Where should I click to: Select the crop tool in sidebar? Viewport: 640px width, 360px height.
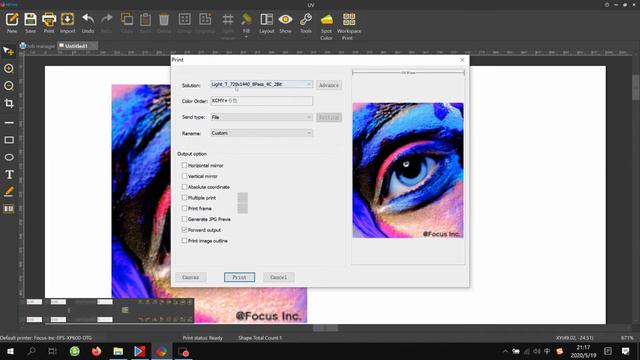pos(9,104)
